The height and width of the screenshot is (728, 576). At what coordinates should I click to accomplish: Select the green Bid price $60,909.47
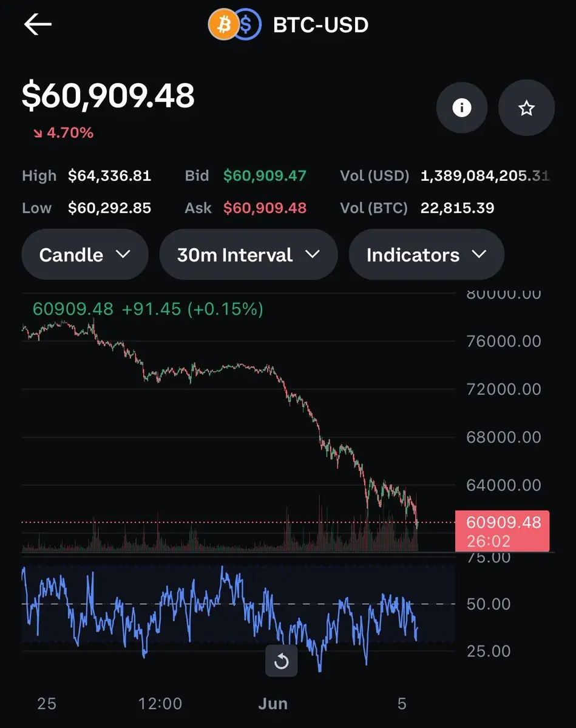(x=265, y=176)
